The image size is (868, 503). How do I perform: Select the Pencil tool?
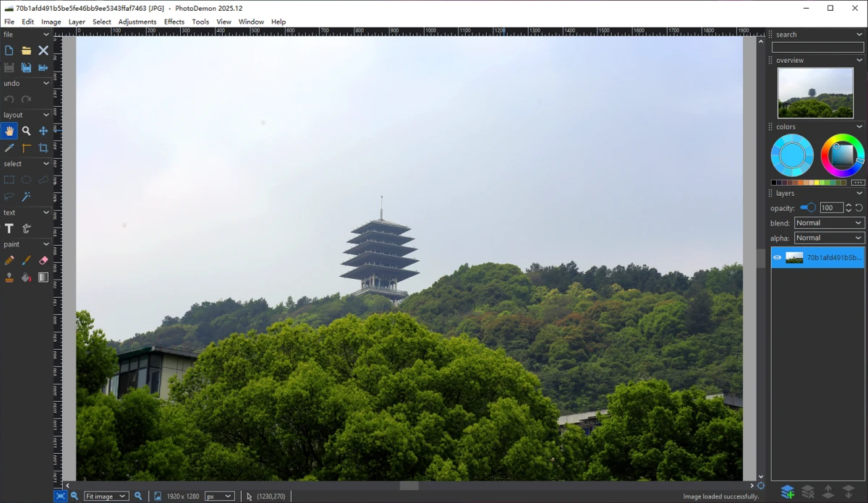[x=9, y=260]
